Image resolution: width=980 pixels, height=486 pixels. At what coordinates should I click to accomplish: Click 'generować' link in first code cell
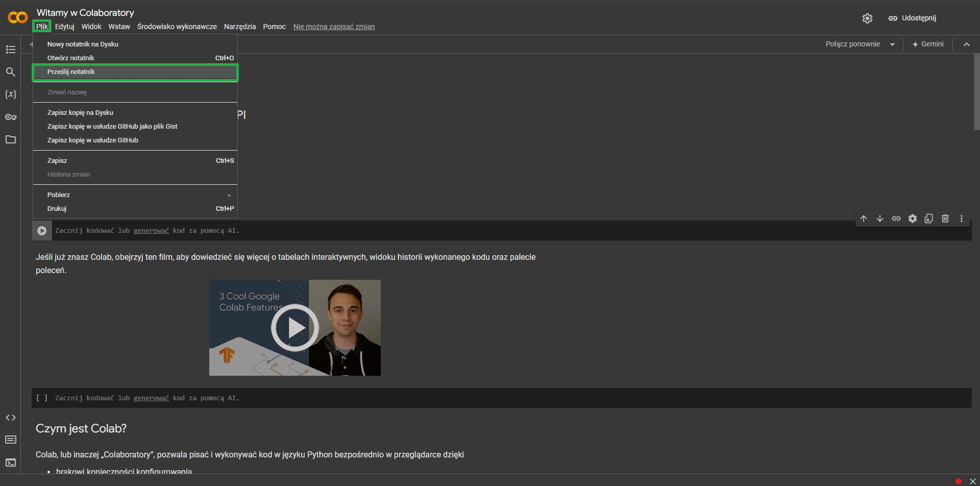[x=151, y=231]
